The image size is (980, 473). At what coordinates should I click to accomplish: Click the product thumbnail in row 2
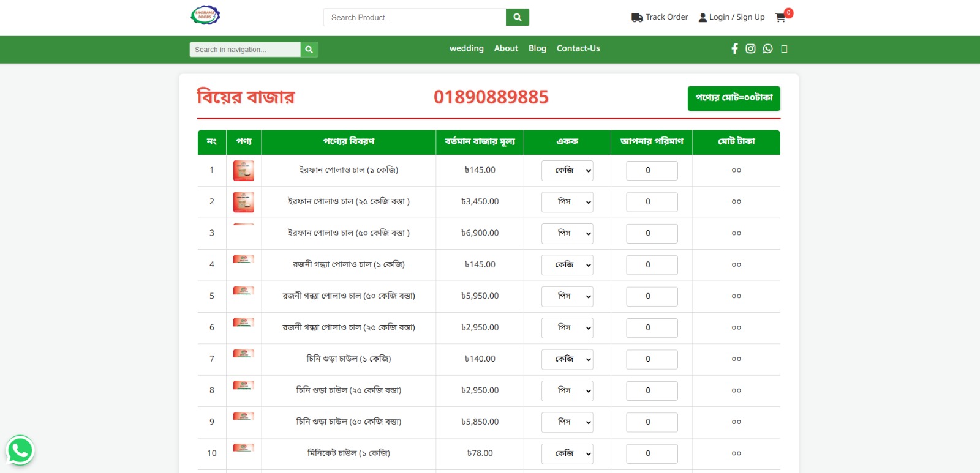pyautogui.click(x=243, y=202)
